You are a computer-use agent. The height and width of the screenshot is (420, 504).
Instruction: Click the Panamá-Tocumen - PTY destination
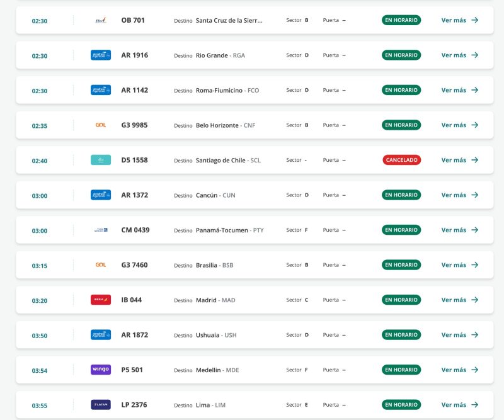[229, 230]
